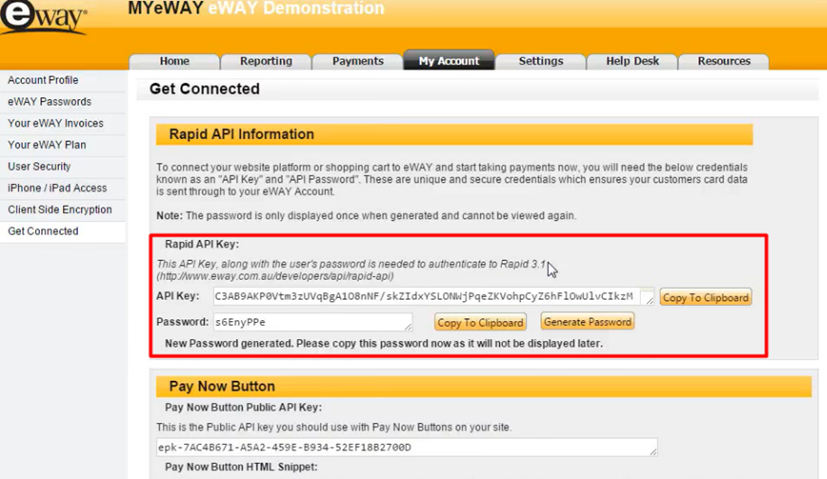Image resolution: width=827 pixels, height=479 pixels.
Task: Click Generate Password button
Action: pyautogui.click(x=588, y=322)
